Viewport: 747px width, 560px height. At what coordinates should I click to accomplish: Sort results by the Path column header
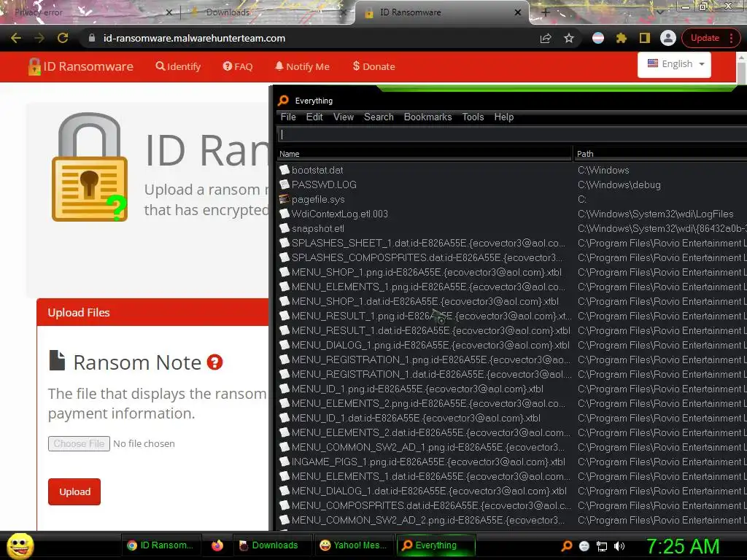point(660,154)
